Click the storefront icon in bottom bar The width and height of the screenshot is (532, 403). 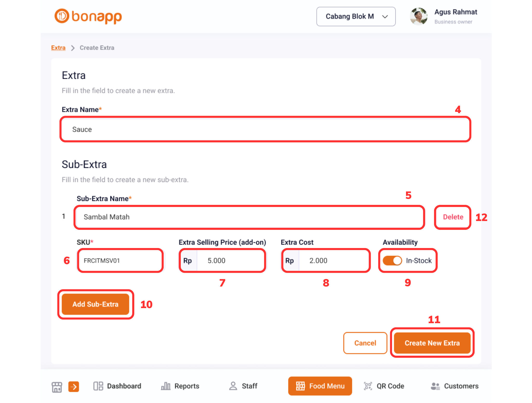tap(57, 387)
